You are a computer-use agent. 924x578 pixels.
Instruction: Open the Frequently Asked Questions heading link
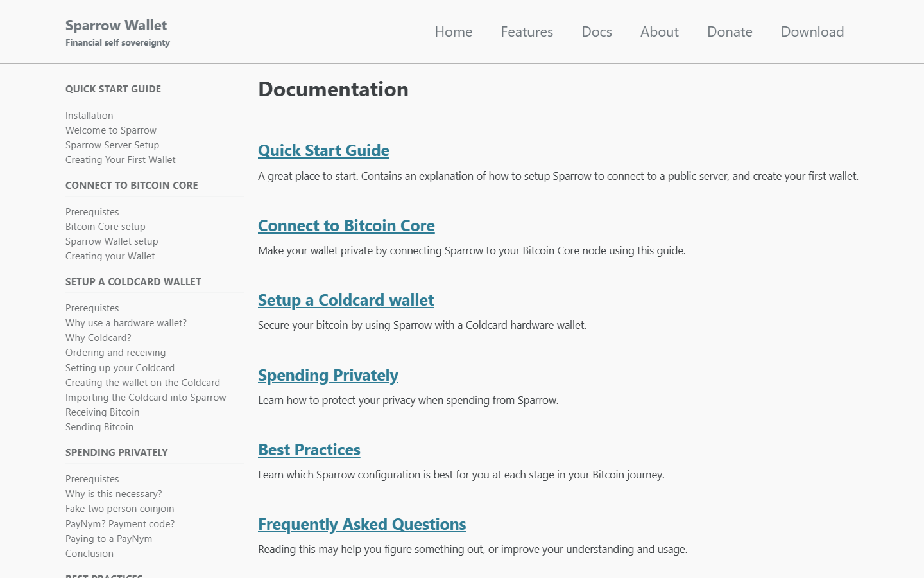tap(362, 524)
